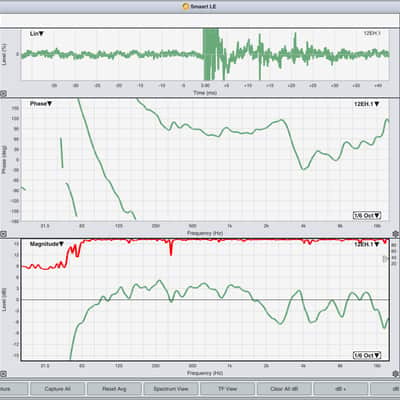Click the coherence threshold marker beside the magnitude plot
The image size is (400, 400).
click(x=385, y=258)
